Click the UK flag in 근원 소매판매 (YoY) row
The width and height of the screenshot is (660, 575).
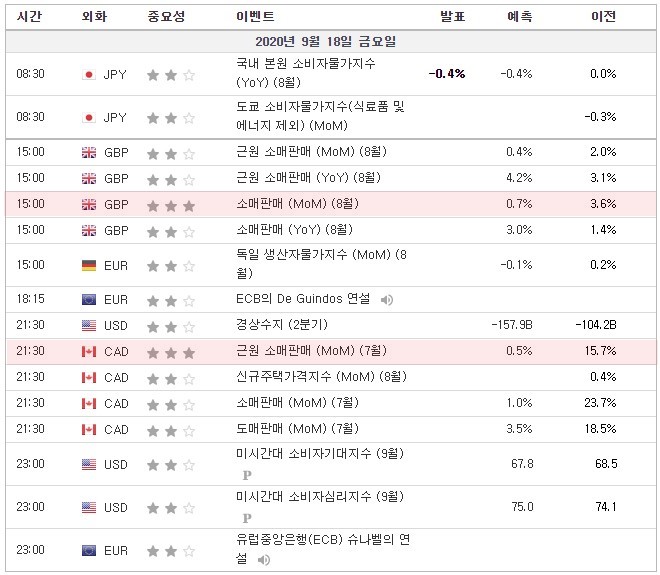89,178
